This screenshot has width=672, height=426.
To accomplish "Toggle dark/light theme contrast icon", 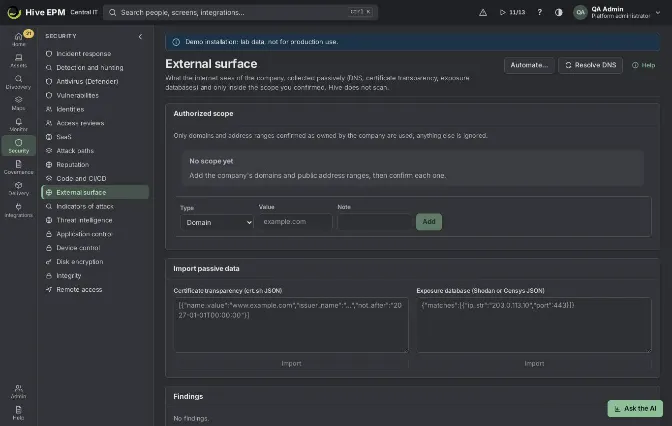I will point(558,12).
